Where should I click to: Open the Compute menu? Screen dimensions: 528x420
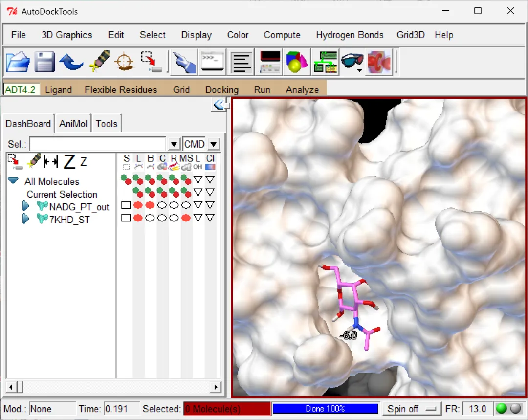coord(282,35)
